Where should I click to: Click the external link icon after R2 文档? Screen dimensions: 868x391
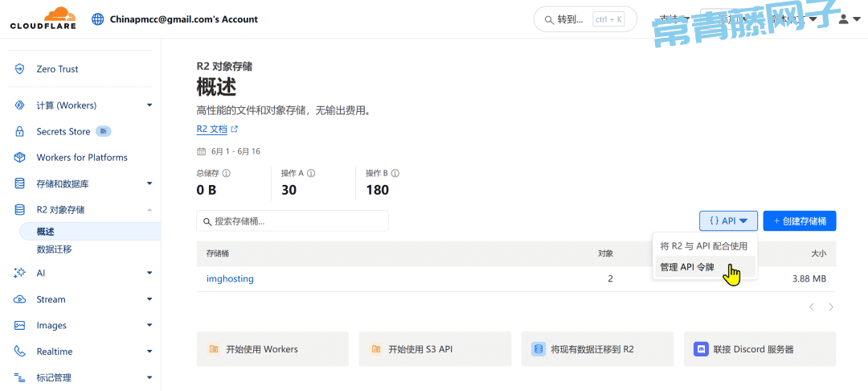click(x=234, y=129)
